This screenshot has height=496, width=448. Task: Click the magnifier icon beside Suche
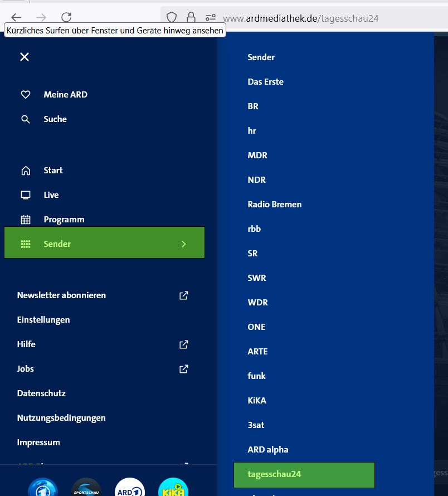coord(26,119)
